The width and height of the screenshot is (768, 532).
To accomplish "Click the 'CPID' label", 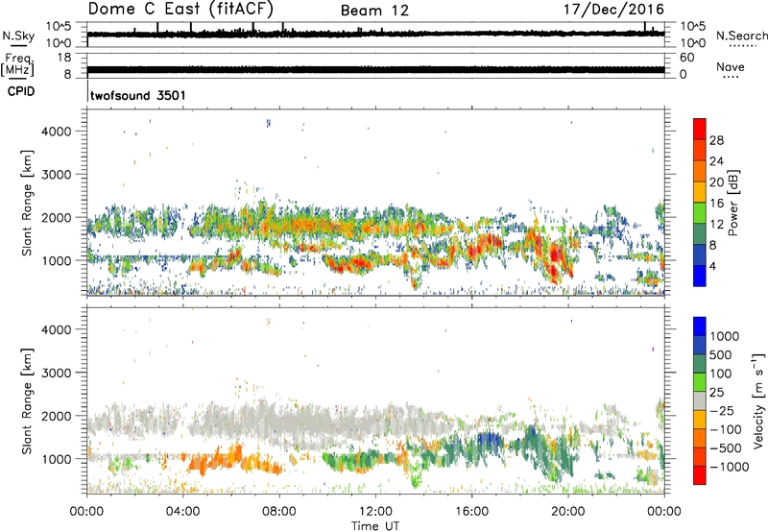I will click(x=21, y=91).
